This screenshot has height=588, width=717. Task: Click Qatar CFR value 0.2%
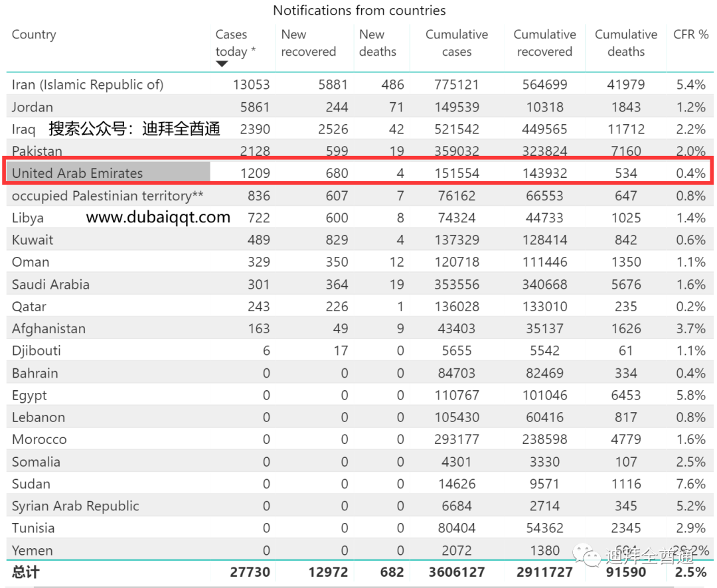tap(691, 307)
